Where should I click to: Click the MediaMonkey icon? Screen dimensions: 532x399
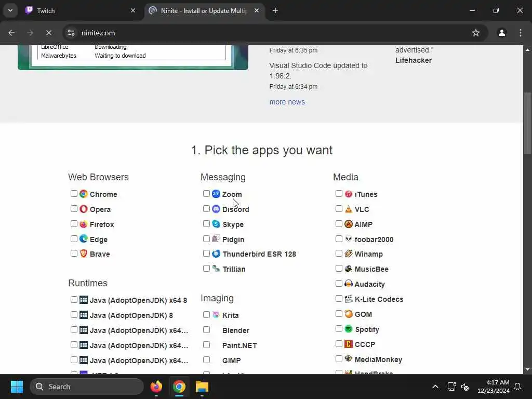(349, 358)
